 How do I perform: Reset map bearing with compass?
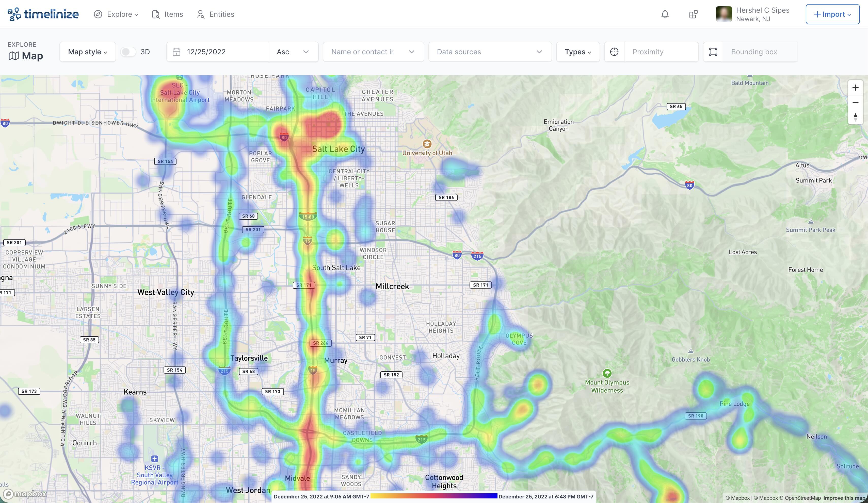[x=855, y=117]
